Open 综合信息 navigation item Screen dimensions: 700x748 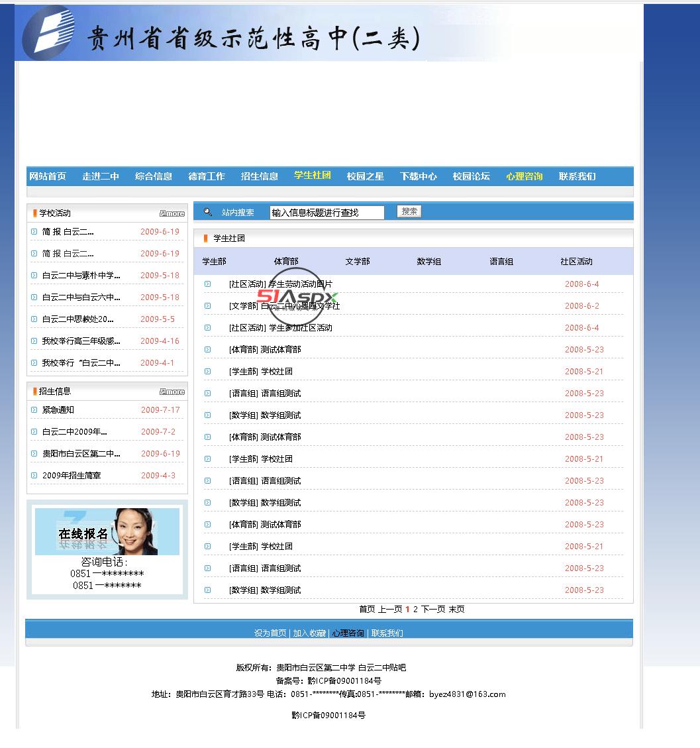[x=154, y=176]
